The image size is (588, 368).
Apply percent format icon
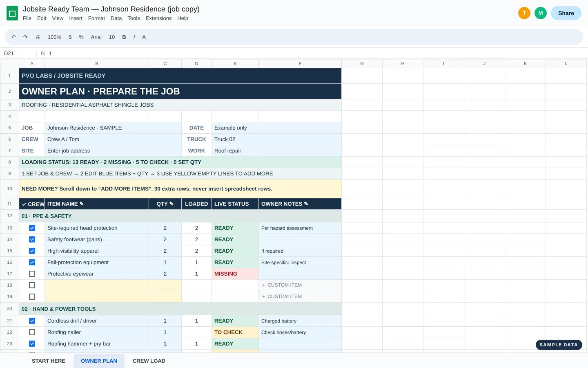[x=81, y=37]
